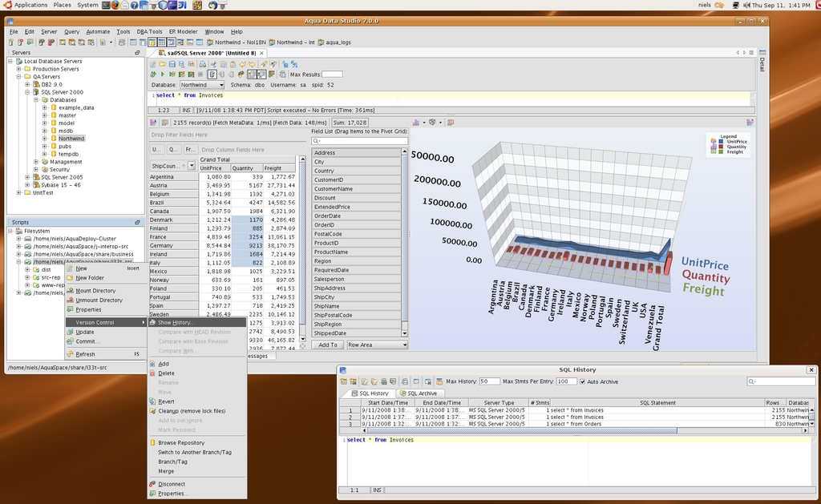Click the Max History input field

pos(489,381)
